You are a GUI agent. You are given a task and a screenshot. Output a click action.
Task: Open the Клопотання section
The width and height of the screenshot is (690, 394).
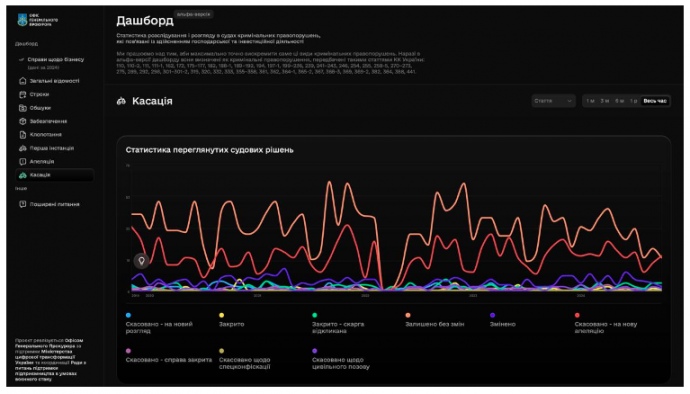(54, 135)
